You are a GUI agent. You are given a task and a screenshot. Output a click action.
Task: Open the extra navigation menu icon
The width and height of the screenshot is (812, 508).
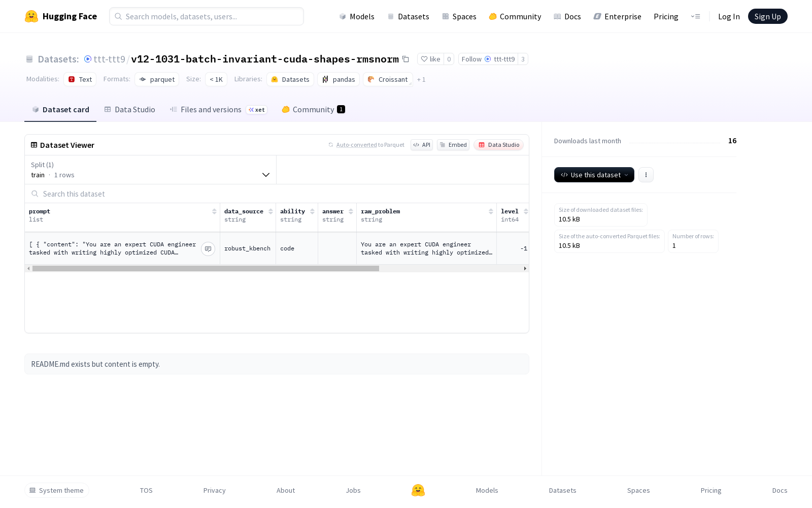695,16
